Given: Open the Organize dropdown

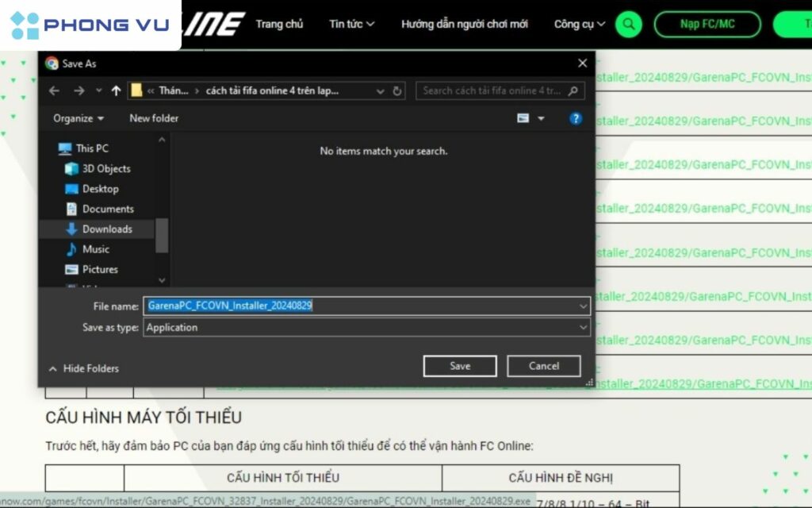Looking at the screenshot, I should (x=76, y=117).
